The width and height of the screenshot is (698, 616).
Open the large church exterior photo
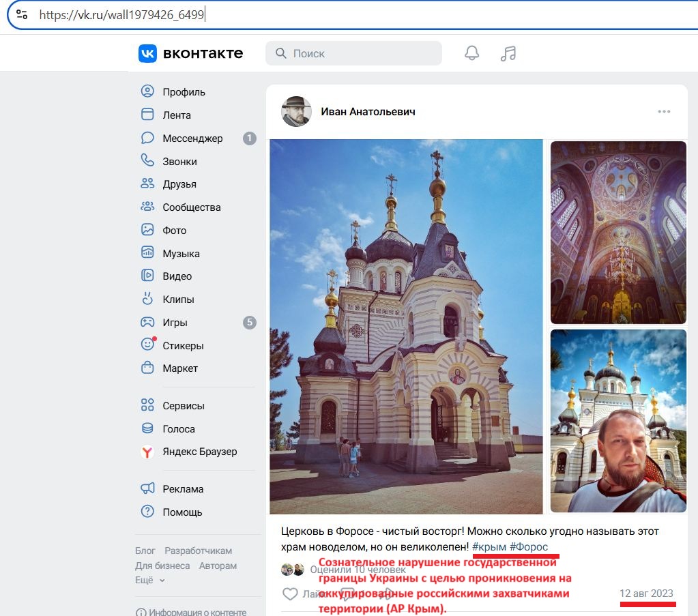tap(406, 327)
